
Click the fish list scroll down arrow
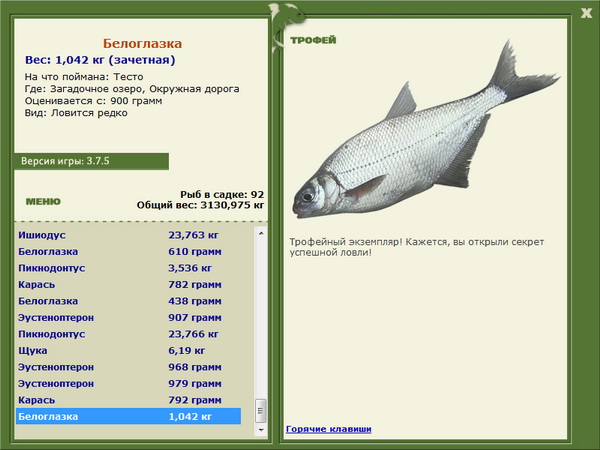[261, 430]
